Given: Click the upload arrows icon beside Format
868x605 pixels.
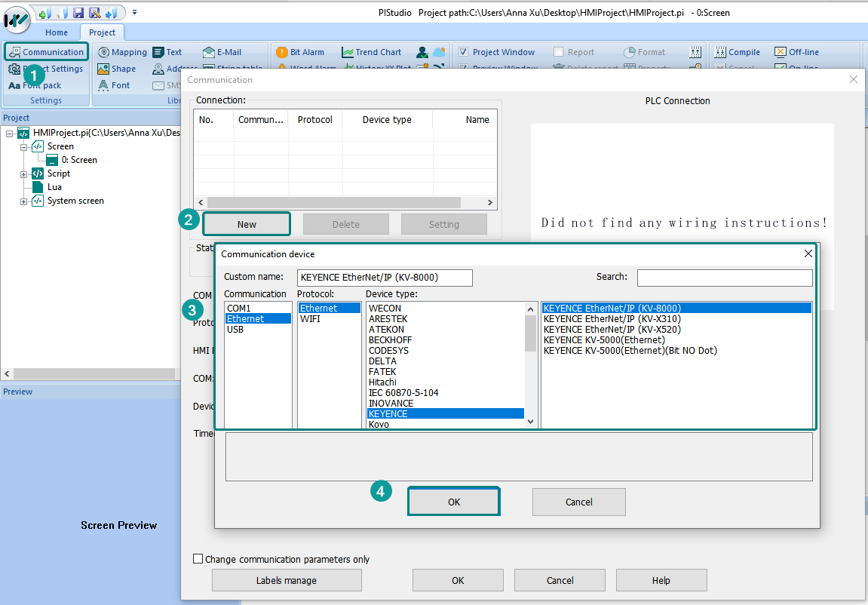Looking at the screenshot, I should point(696,52).
